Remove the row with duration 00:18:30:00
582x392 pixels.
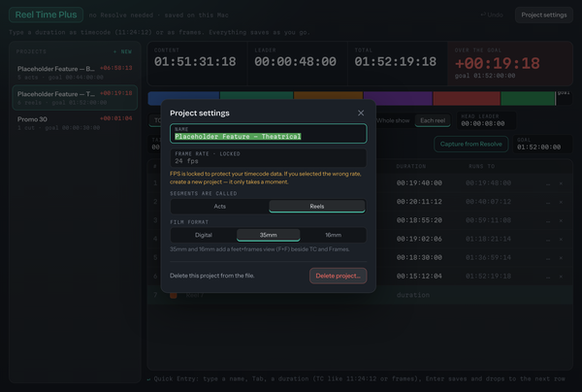click(x=561, y=258)
